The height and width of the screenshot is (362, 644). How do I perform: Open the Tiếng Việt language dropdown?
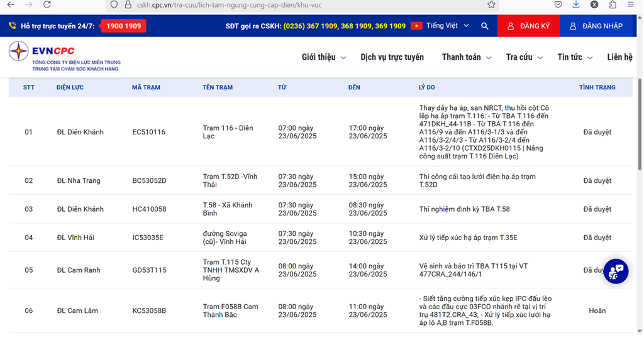(x=447, y=26)
